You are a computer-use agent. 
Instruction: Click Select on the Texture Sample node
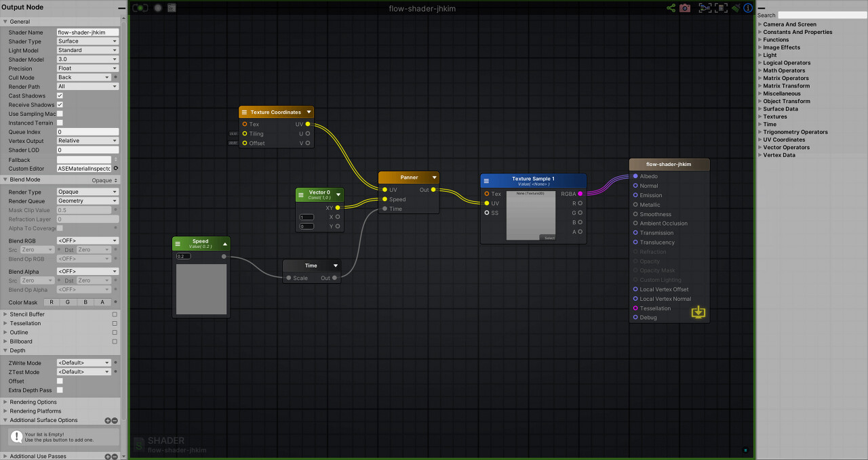(547, 237)
